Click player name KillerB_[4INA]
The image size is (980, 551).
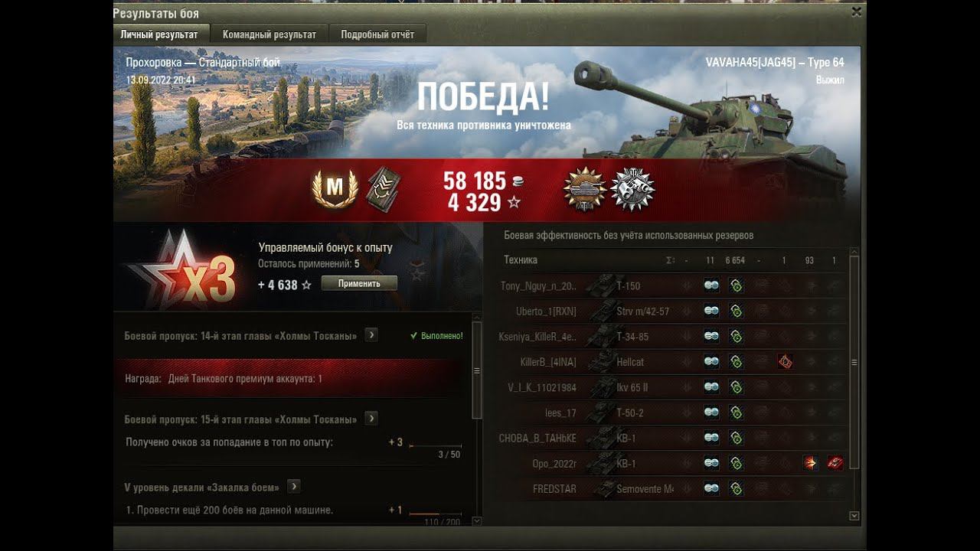[x=548, y=362]
